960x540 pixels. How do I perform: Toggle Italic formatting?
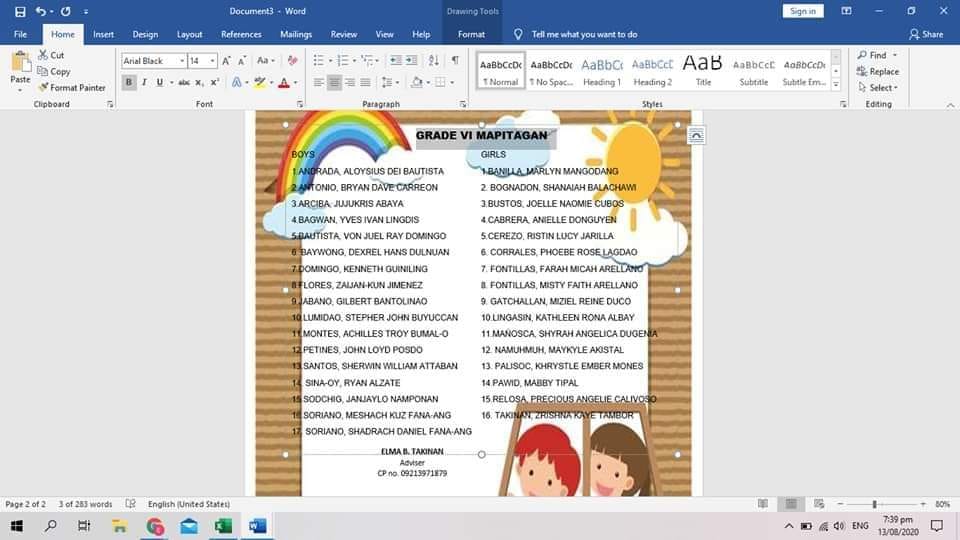[x=144, y=82]
